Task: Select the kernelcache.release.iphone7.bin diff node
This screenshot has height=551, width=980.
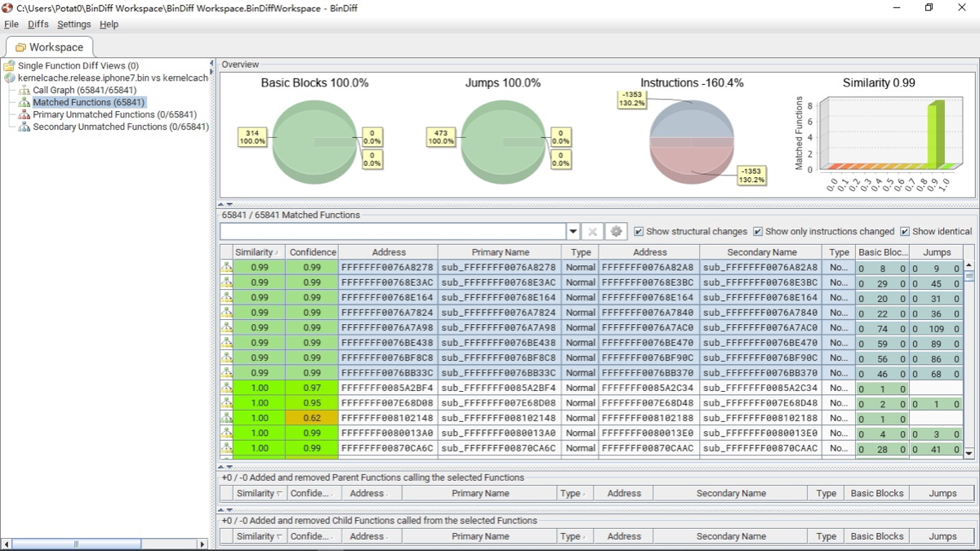Action: coord(113,78)
